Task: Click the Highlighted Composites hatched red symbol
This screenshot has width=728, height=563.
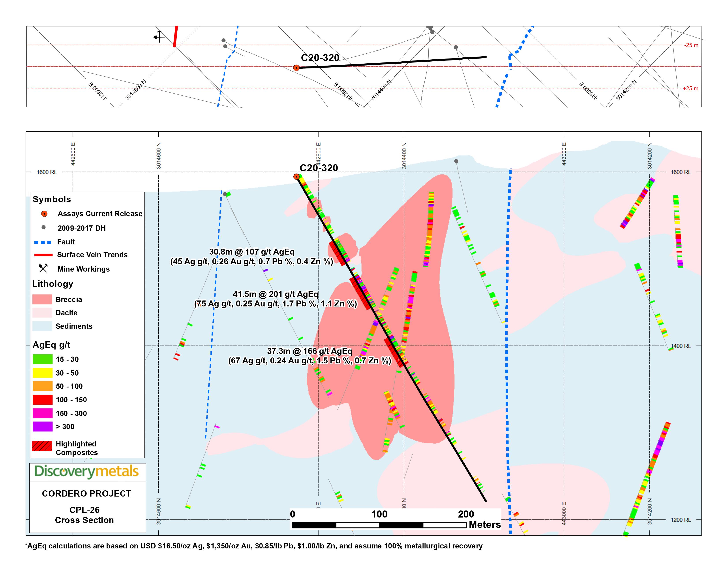Action: click(42, 446)
